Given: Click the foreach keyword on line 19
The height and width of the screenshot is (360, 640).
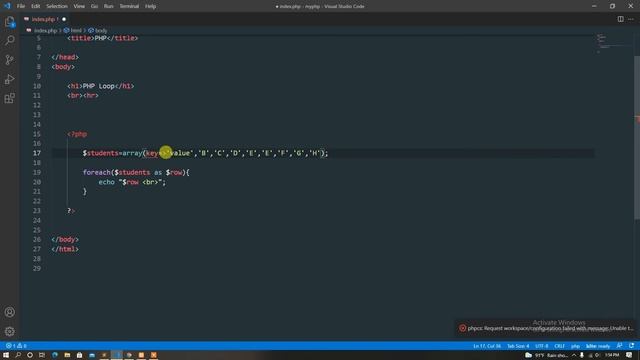Looking at the screenshot, I should pos(97,172).
